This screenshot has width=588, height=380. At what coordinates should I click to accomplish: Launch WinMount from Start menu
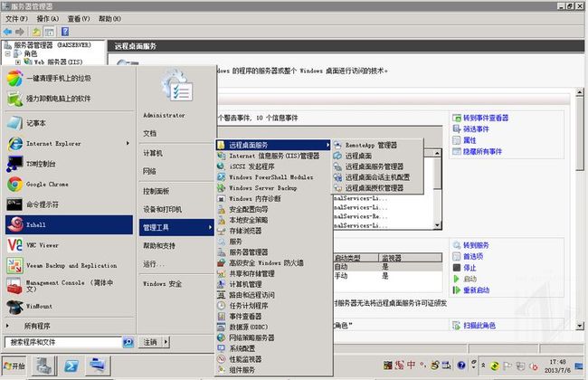coord(70,306)
